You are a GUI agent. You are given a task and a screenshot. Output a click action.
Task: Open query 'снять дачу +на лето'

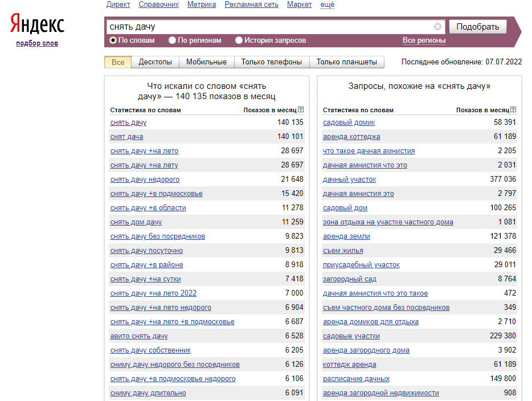point(144,151)
